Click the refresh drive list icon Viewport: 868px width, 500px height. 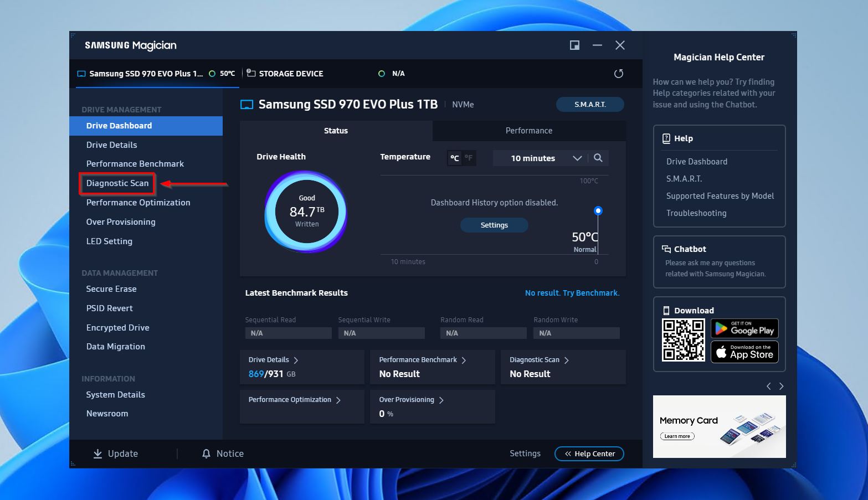pos(619,74)
